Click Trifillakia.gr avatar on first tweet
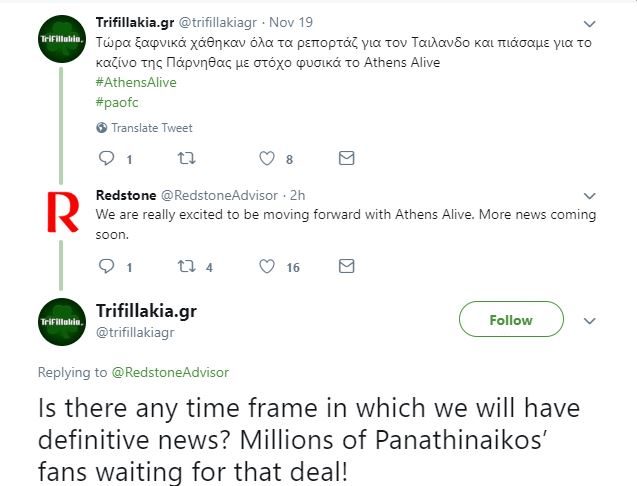Viewport: 637px width, 486px height. coord(62,40)
